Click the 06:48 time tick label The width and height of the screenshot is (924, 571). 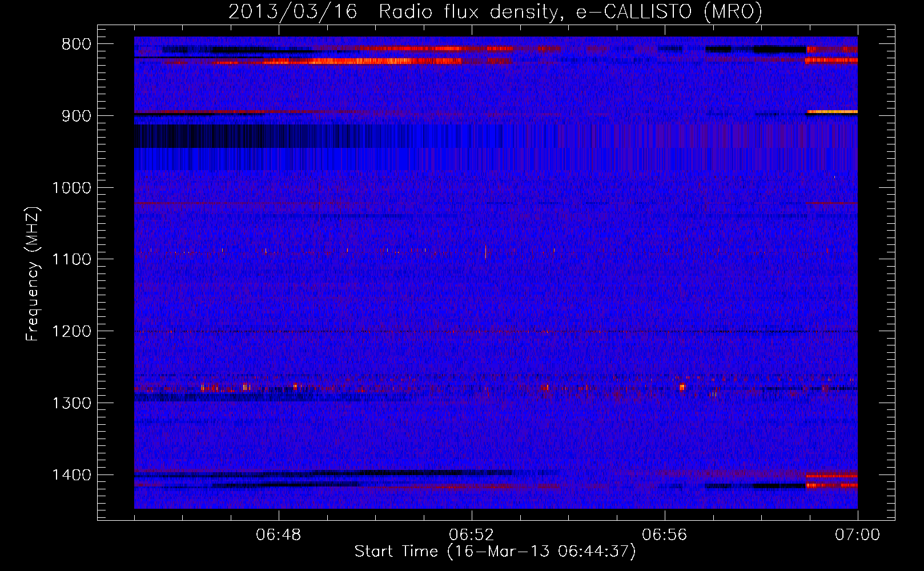pyautogui.click(x=279, y=535)
